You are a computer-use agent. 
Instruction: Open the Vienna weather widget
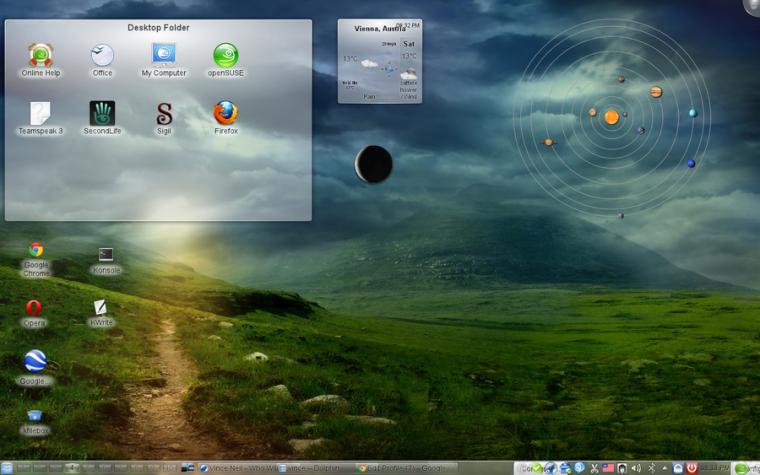[x=380, y=61]
